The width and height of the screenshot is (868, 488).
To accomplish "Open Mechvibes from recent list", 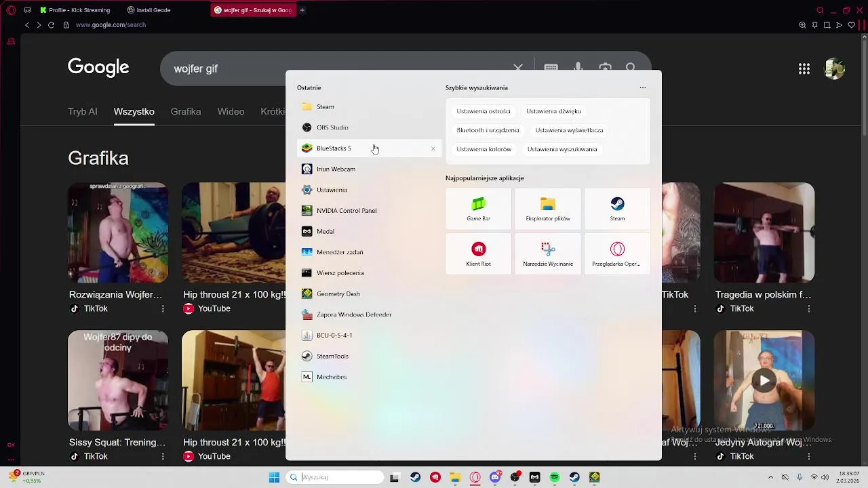I will pos(370,377).
